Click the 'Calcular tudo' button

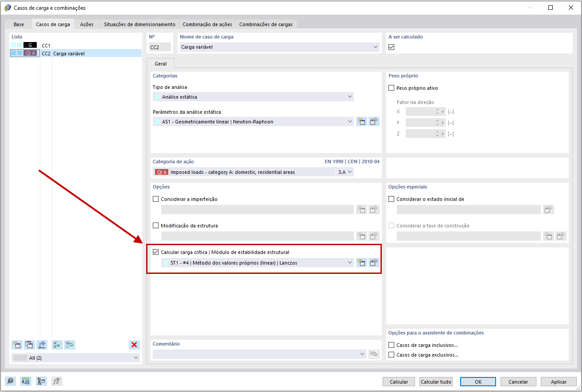[x=436, y=381]
